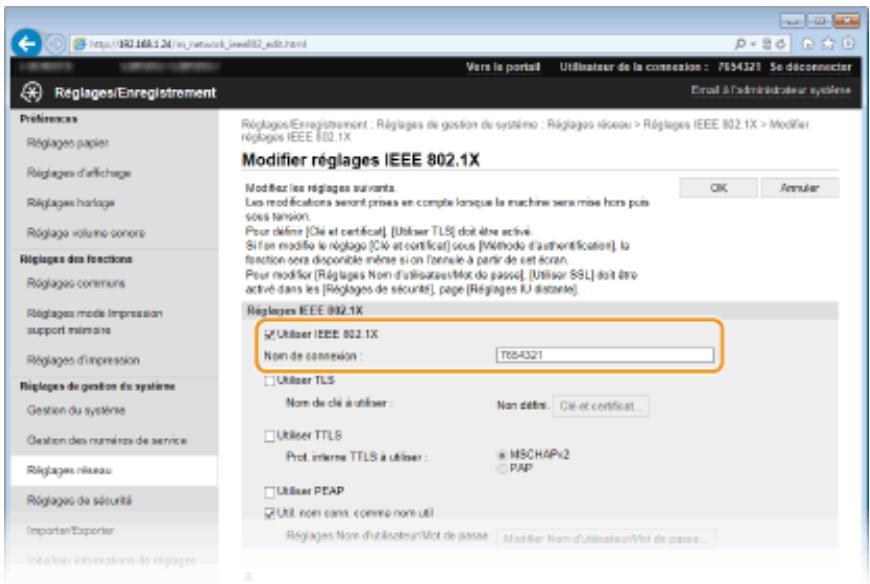Click Réglages/Enregistrement breadcrumb link
Image resolution: width=870 pixels, height=584 pixels.
[x=304, y=124]
